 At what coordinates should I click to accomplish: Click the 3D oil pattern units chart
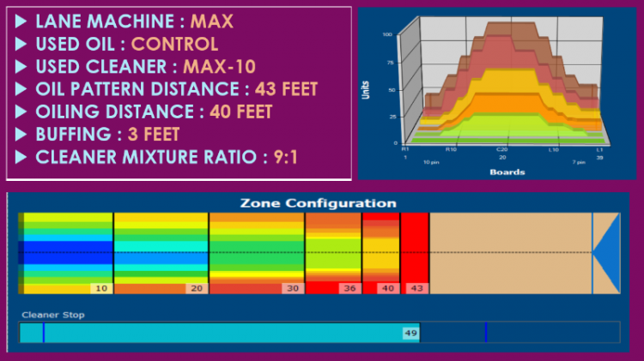pyautogui.click(x=497, y=93)
